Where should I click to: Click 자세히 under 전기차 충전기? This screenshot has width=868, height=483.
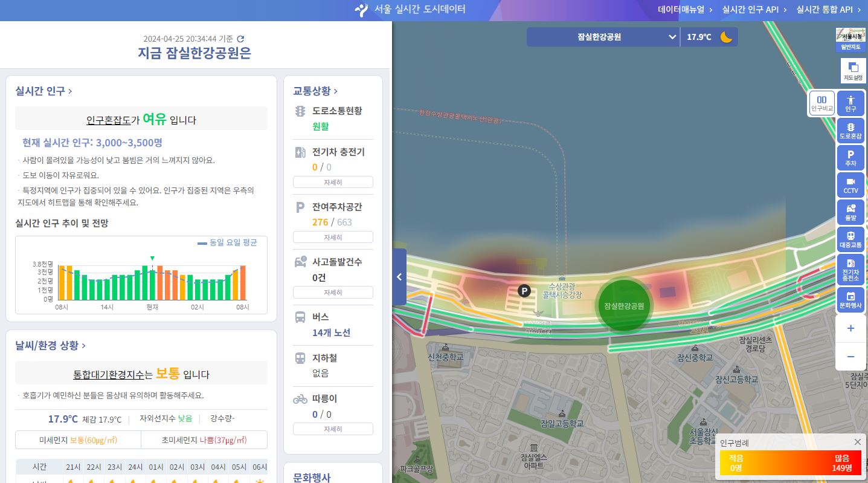tap(333, 182)
